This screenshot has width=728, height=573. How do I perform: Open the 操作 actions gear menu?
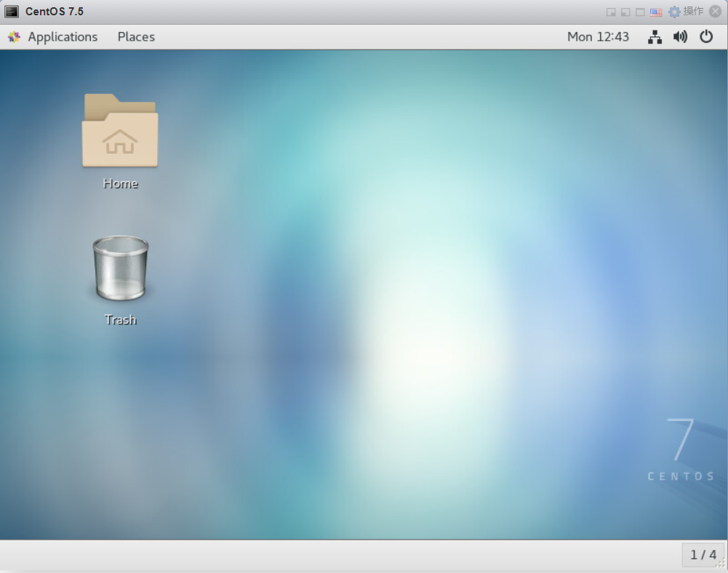[686, 12]
